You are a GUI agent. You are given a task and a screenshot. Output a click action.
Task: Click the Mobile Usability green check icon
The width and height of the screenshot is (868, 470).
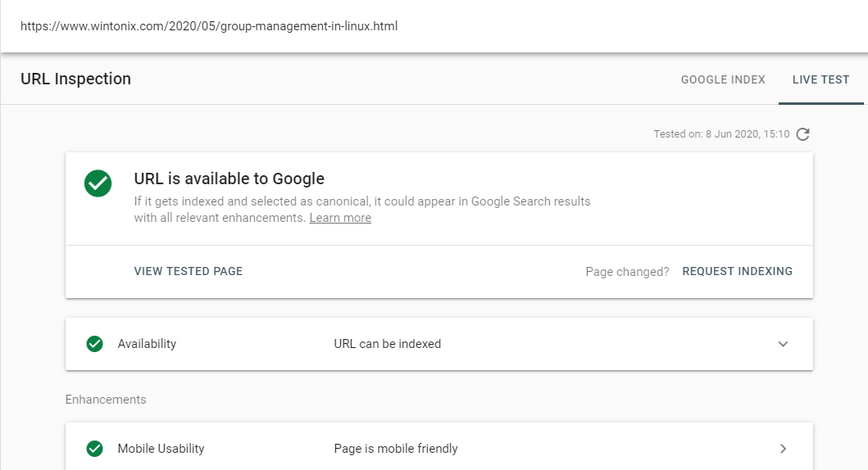click(94, 449)
